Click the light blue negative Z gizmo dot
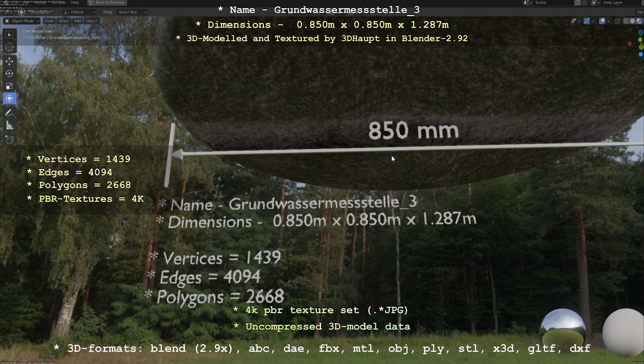 click(x=641, y=54)
